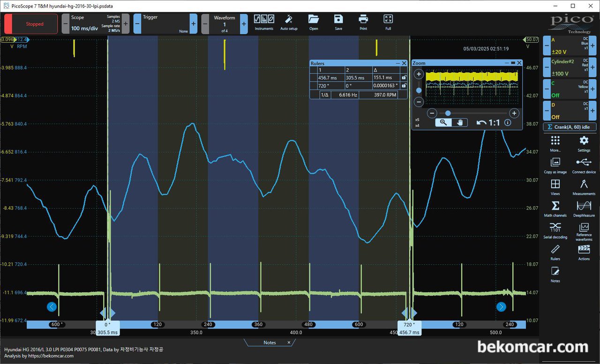The width and height of the screenshot is (600, 364).
Task: Go to previous waveform with minus
Action: (205, 23)
